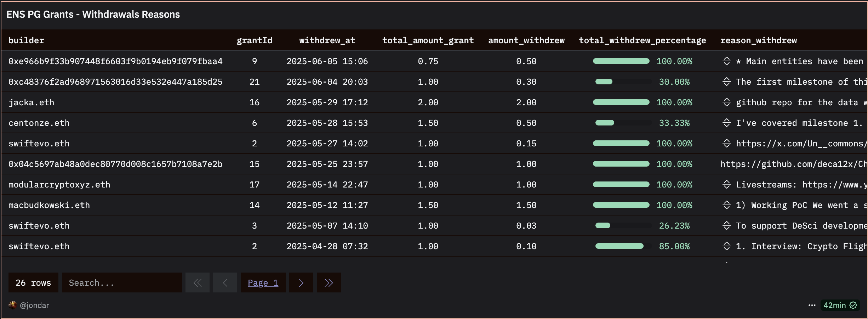Open the three-dot options menu

(x=812, y=305)
